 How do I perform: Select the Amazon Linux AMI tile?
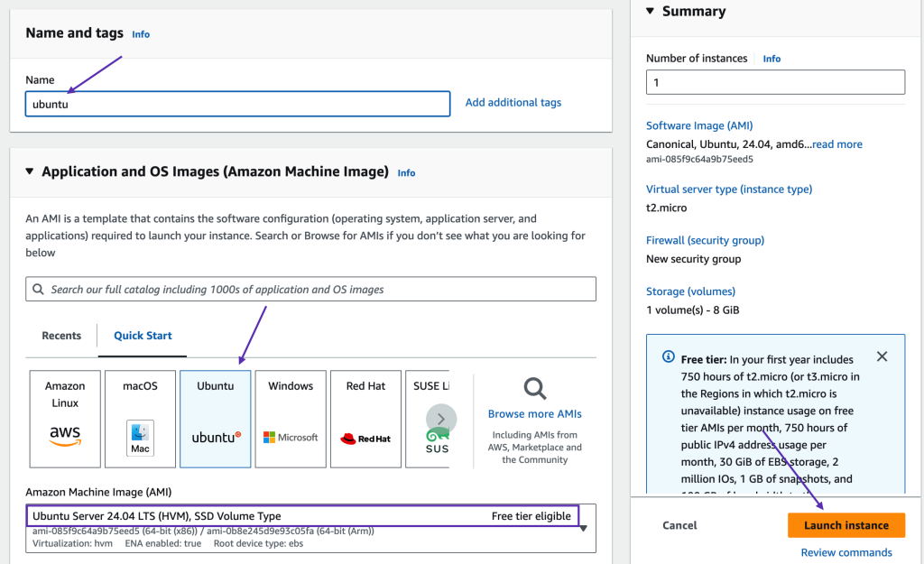tap(65, 418)
